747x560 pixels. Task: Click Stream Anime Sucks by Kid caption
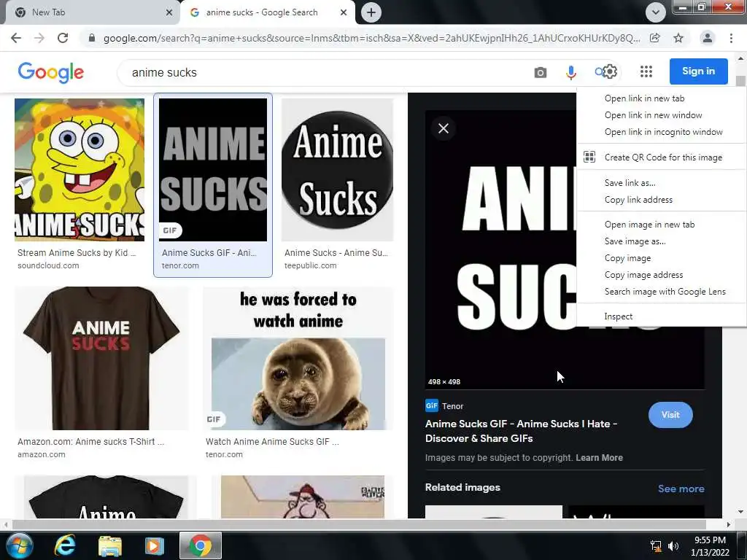point(76,253)
